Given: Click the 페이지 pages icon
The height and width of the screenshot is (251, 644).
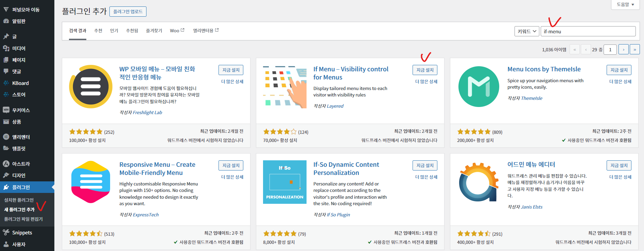Looking at the screenshot, I should pyautogui.click(x=6, y=60).
